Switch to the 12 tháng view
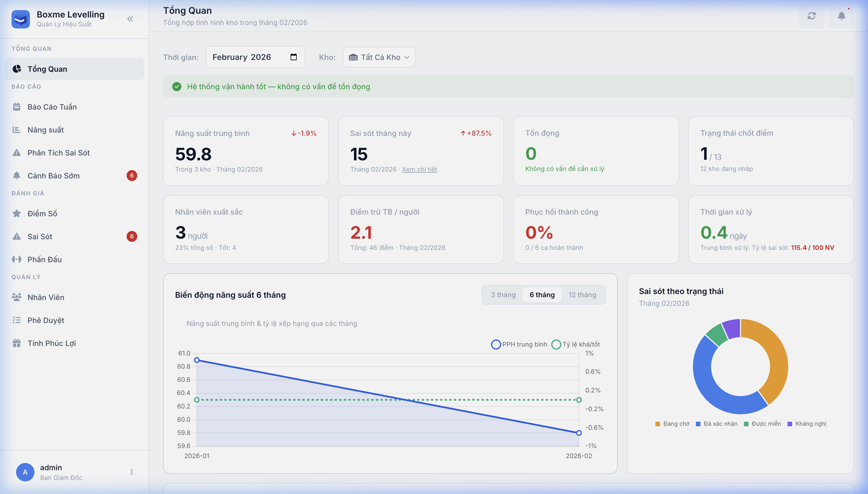The height and width of the screenshot is (494, 868). click(x=582, y=295)
